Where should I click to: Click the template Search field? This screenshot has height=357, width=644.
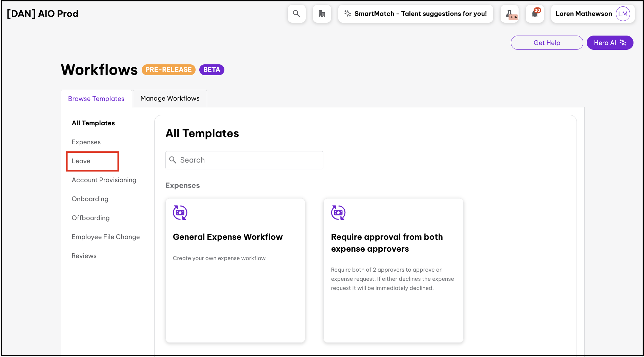[244, 160]
